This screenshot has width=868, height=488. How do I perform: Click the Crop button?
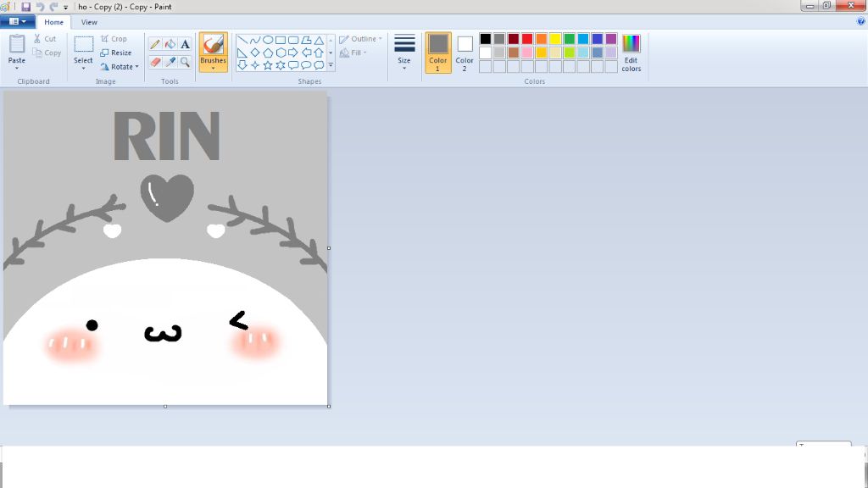[x=114, y=39]
